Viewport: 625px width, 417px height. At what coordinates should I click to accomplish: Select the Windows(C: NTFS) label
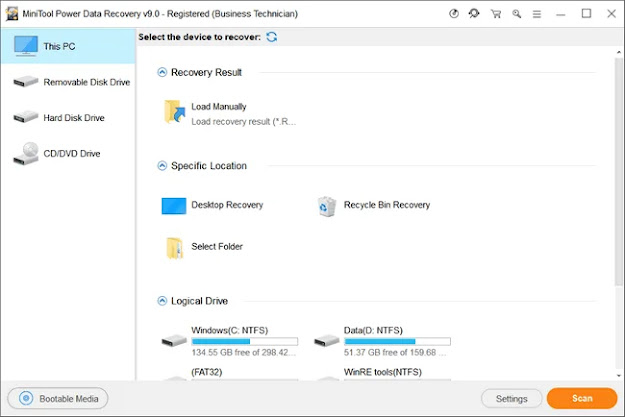pyautogui.click(x=230, y=330)
